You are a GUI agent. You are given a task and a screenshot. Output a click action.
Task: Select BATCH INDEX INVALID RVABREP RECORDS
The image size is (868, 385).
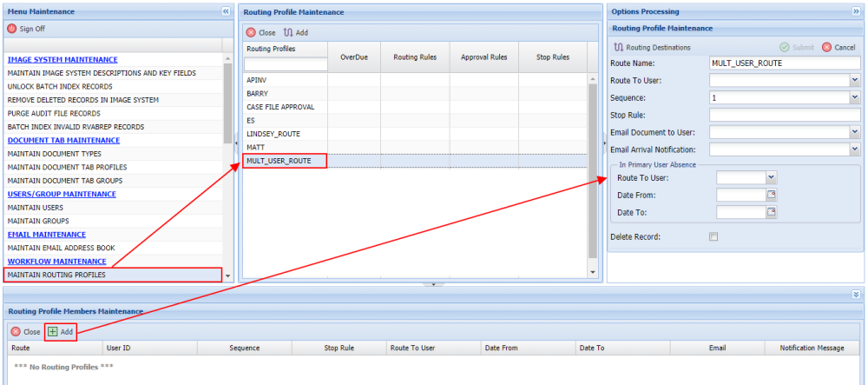[113, 127]
